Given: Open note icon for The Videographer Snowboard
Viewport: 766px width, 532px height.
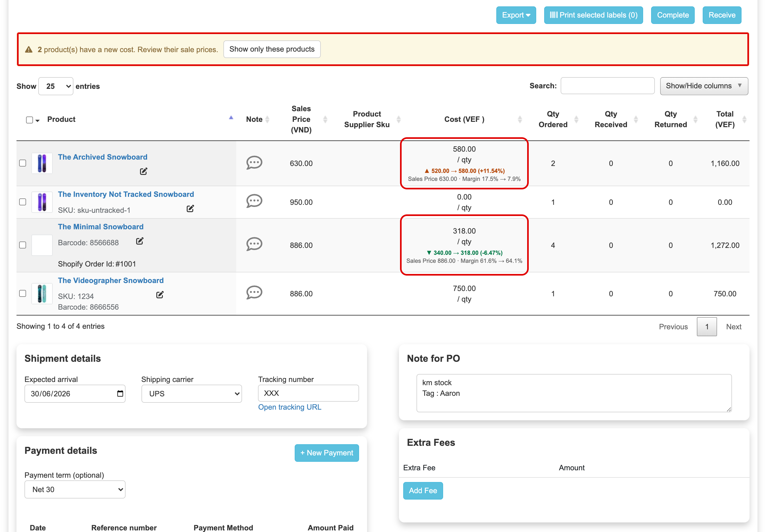Looking at the screenshot, I should pos(254,293).
